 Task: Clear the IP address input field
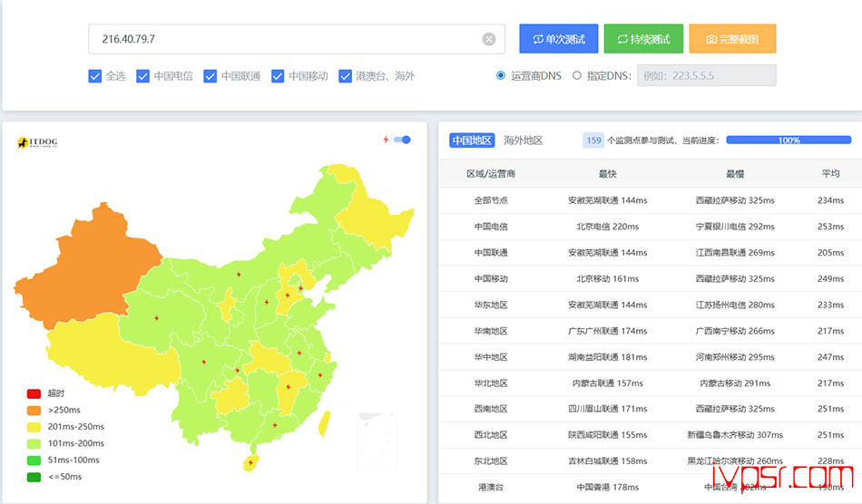click(x=489, y=39)
